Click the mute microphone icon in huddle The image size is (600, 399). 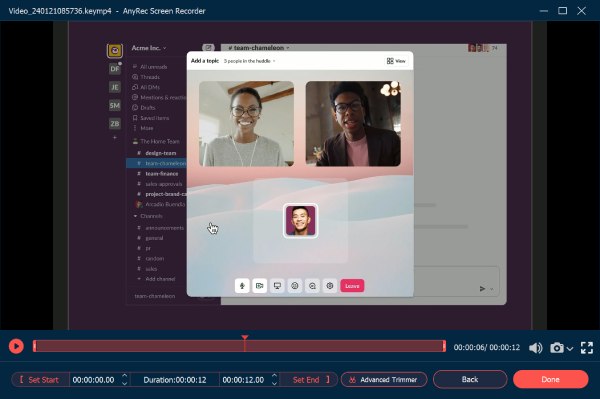(x=242, y=286)
